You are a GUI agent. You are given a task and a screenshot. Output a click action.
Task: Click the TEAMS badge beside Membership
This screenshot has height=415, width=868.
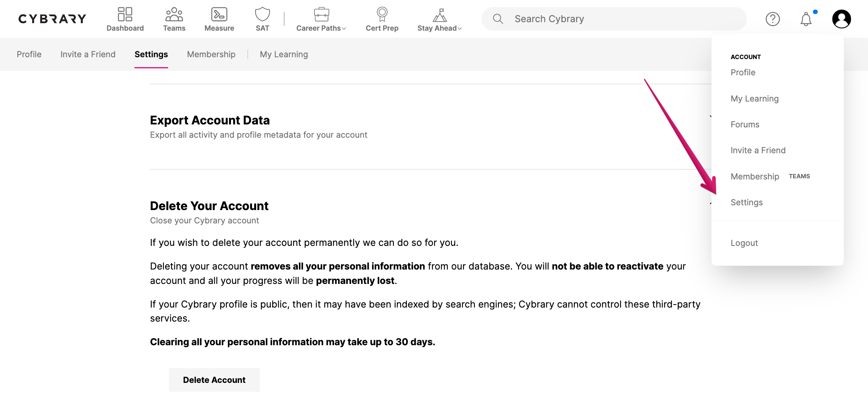tap(799, 176)
